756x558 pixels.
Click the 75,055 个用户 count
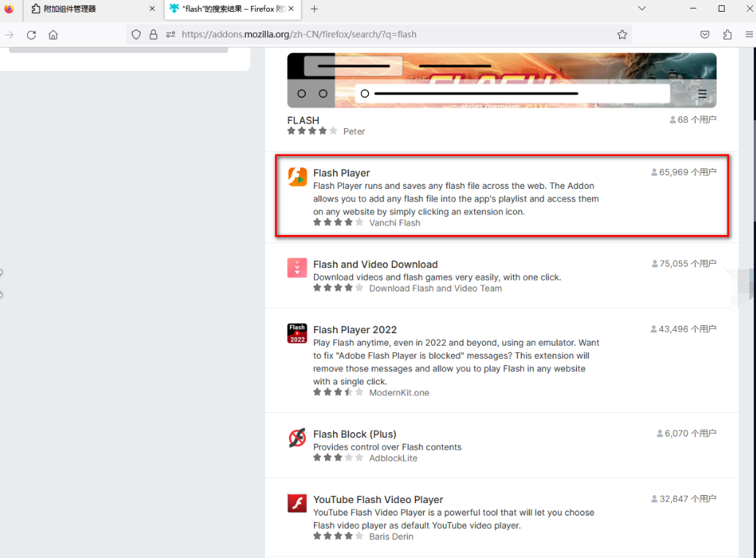[684, 264]
